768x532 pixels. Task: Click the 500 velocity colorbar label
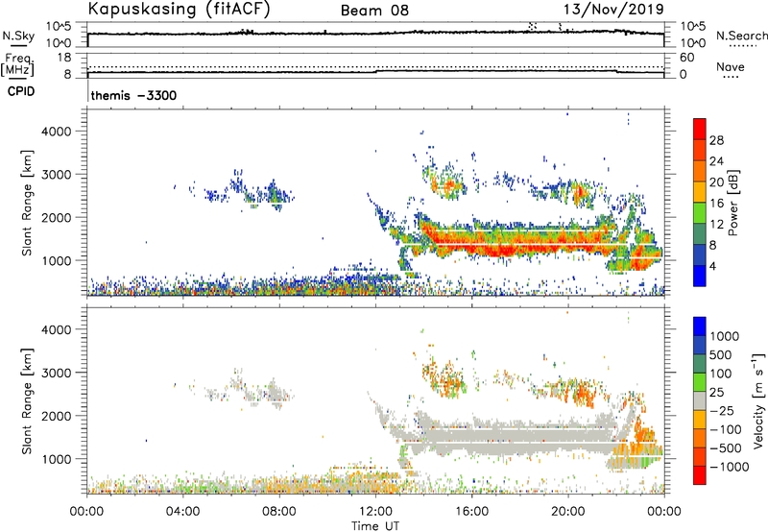point(721,355)
